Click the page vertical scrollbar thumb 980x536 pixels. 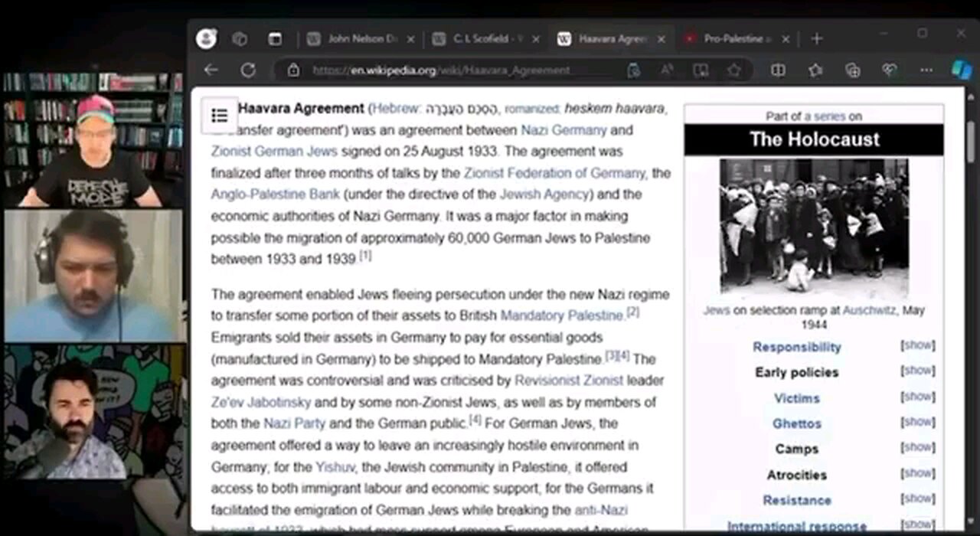[971, 142]
